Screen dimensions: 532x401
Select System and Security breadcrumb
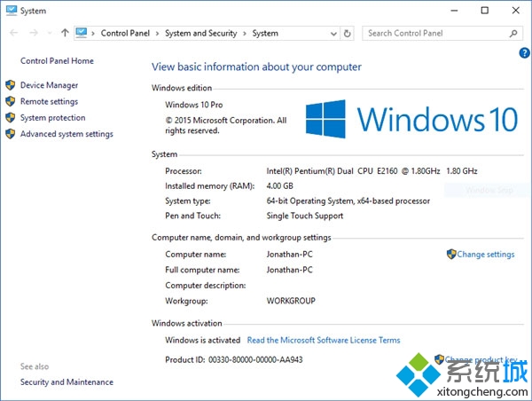[201, 34]
